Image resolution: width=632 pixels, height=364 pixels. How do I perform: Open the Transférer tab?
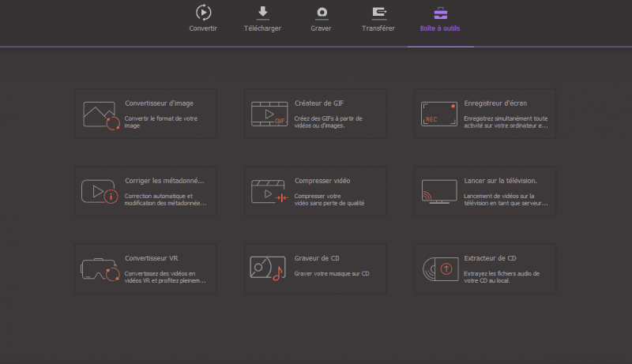coord(378,19)
